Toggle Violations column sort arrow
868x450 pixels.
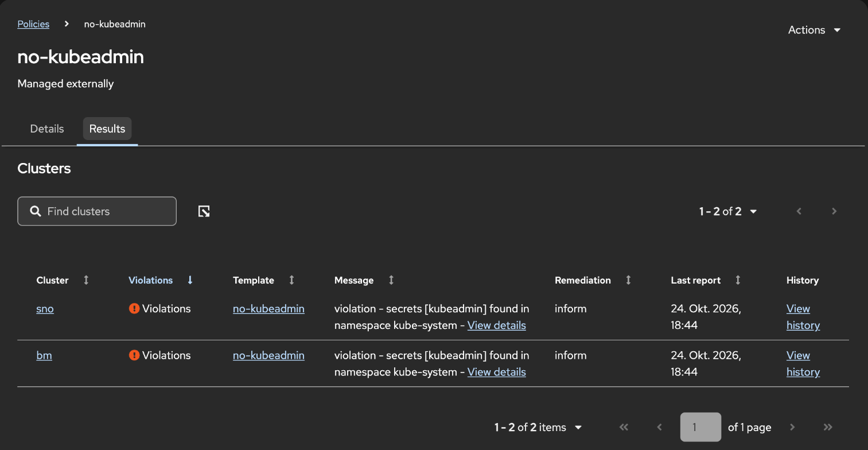[190, 280]
